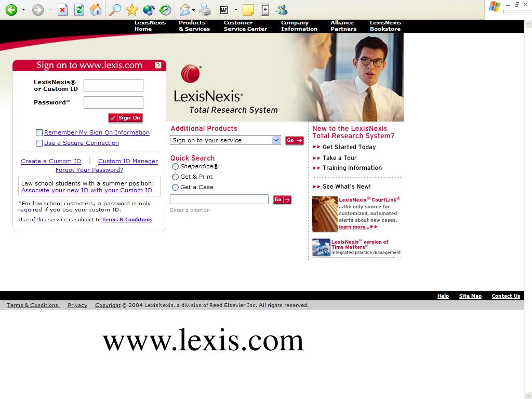
Task: Open LexisNexis Home menu item
Action: [x=150, y=26]
